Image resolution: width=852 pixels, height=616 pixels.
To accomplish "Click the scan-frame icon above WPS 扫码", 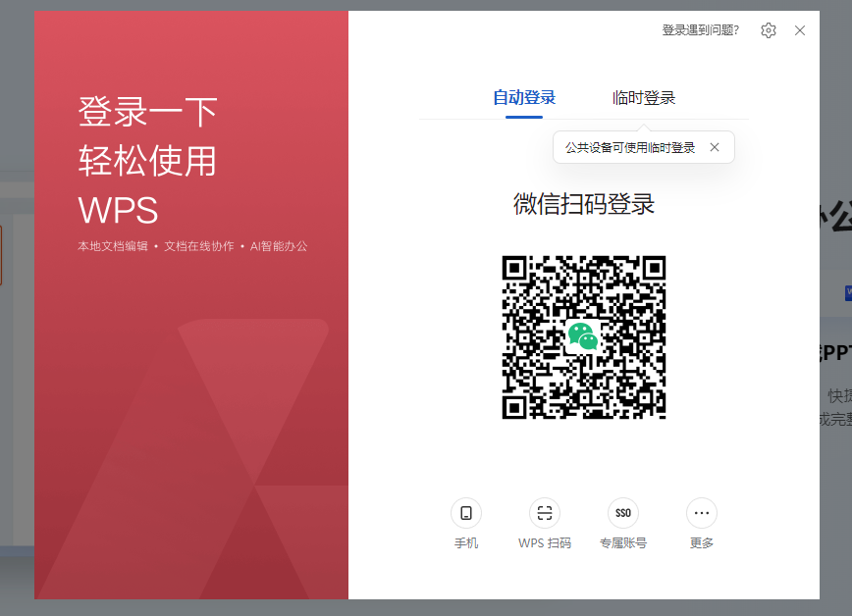I will click(x=544, y=512).
